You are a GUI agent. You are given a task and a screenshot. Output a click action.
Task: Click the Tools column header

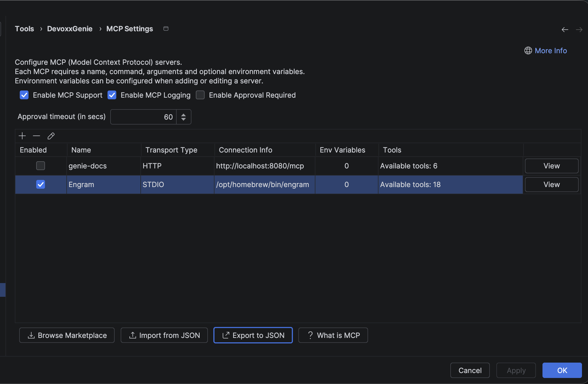point(451,150)
